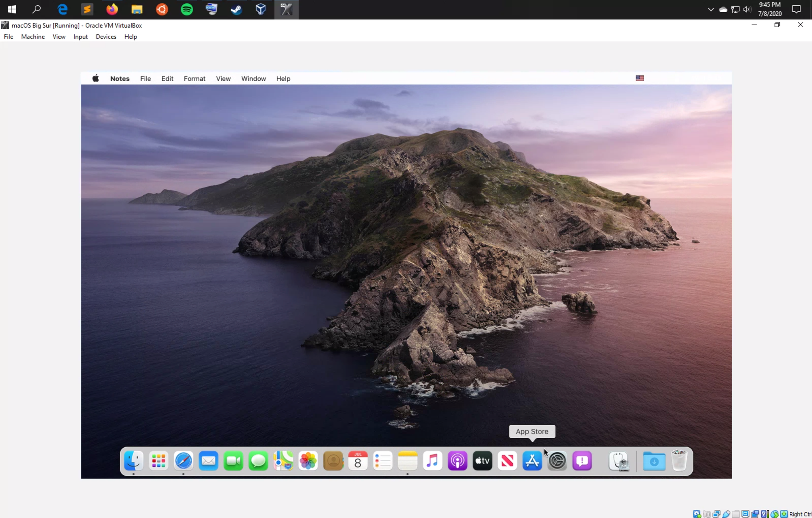Launch Firefox from the taskbar
The image size is (812, 518).
[112, 9]
